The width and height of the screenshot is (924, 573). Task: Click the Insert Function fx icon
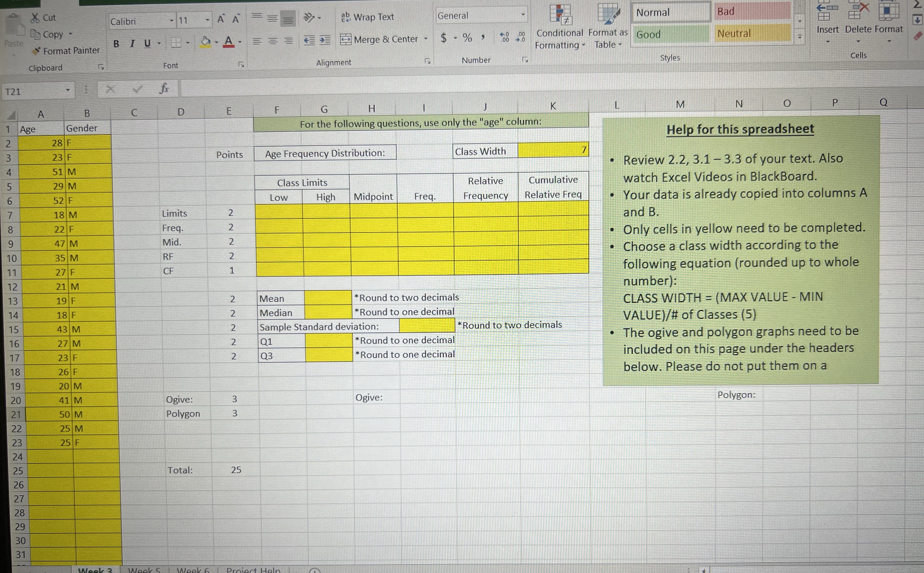[164, 89]
